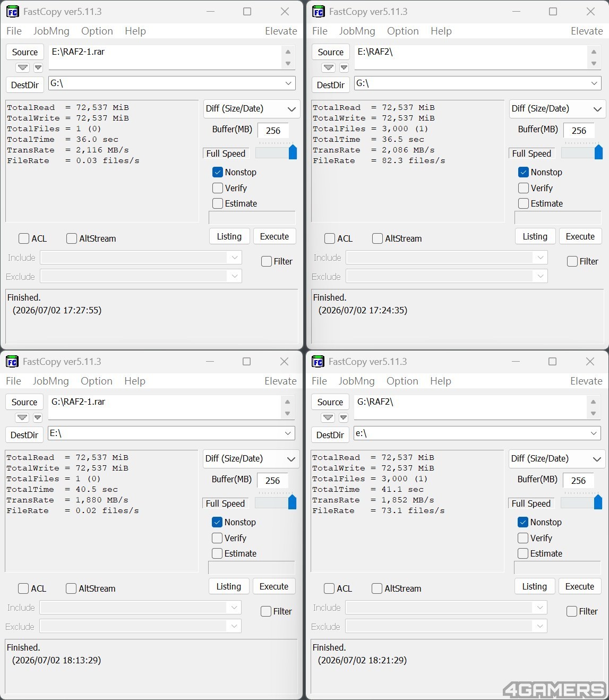The width and height of the screenshot is (609, 700).
Task: Click scroll-down arrow of E:\RAF2\ source field
Action: point(594,64)
